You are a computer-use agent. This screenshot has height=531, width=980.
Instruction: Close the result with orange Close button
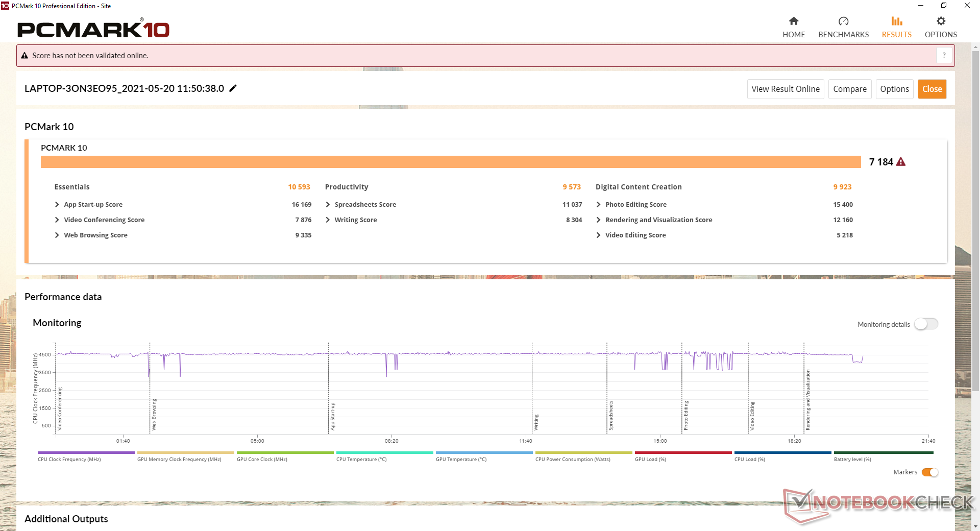pyautogui.click(x=932, y=89)
